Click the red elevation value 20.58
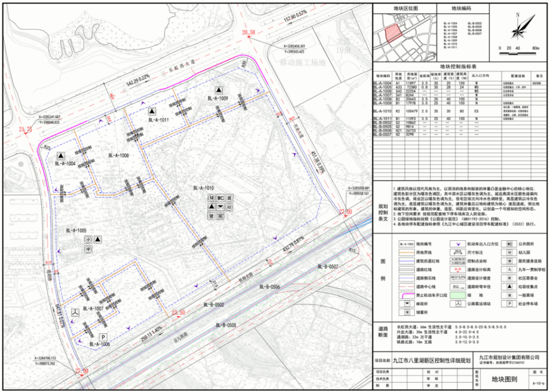 pos(249,33)
